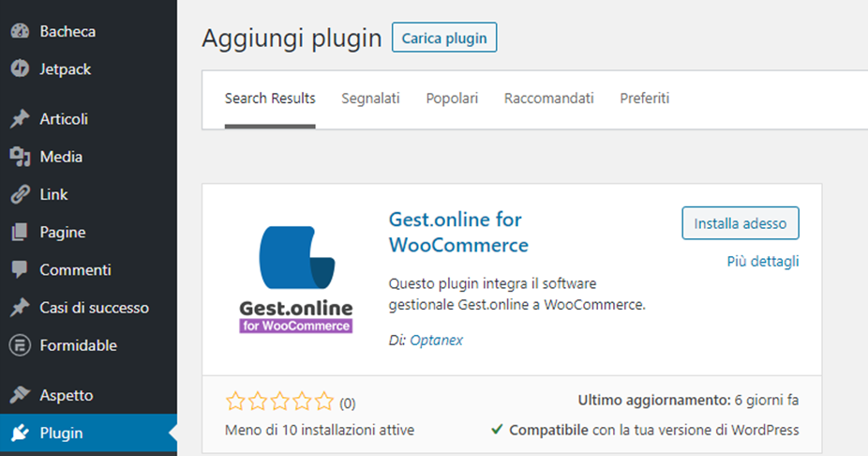The image size is (868, 456).
Task: Click the Aspetto paintbrush icon
Action: click(20, 395)
